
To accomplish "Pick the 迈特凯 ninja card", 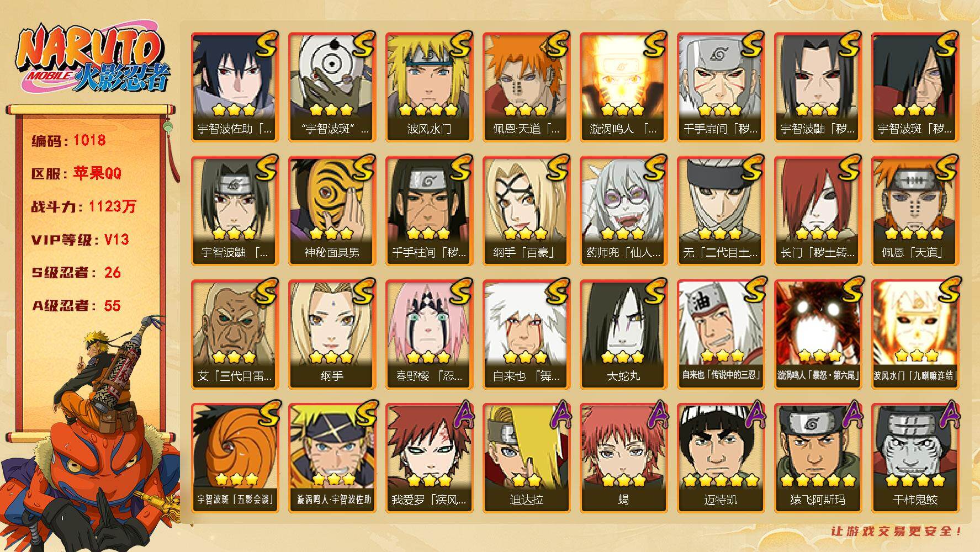I will [x=721, y=458].
